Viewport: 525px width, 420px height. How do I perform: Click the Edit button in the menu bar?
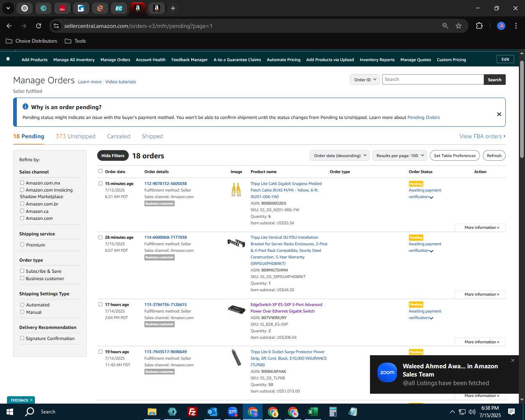[505, 59]
